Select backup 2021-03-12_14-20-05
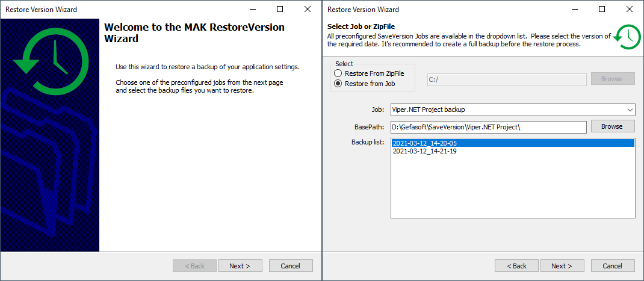The image size is (644, 281). 513,143
